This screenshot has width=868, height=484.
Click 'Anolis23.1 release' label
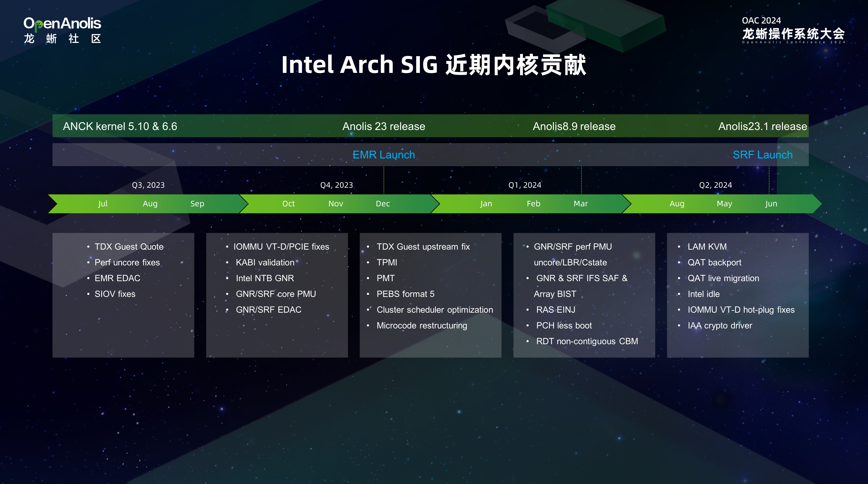(x=763, y=126)
